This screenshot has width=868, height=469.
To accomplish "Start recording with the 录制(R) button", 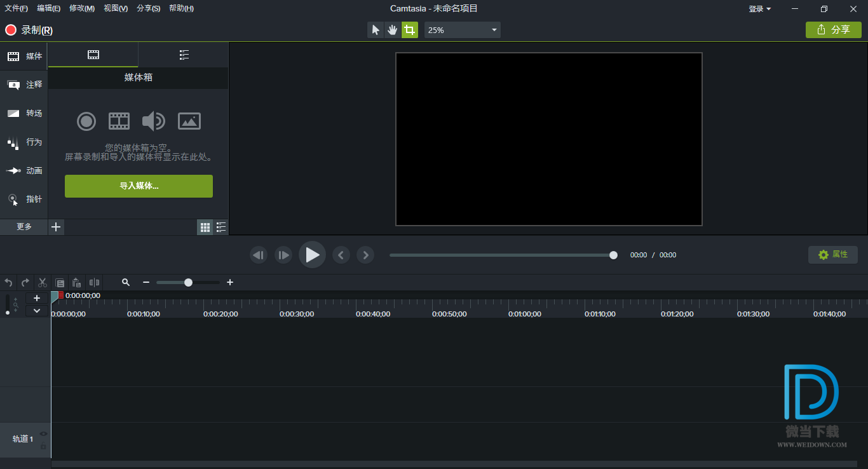I will coord(29,30).
